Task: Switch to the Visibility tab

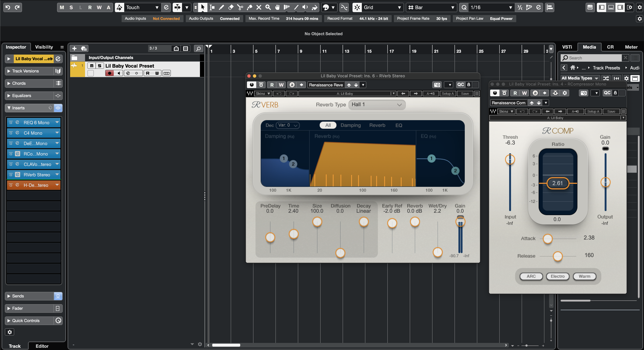Action: (44, 47)
